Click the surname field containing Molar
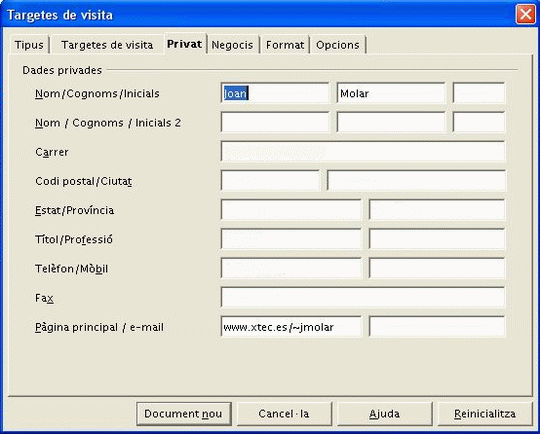The width and height of the screenshot is (540, 434). [391, 93]
